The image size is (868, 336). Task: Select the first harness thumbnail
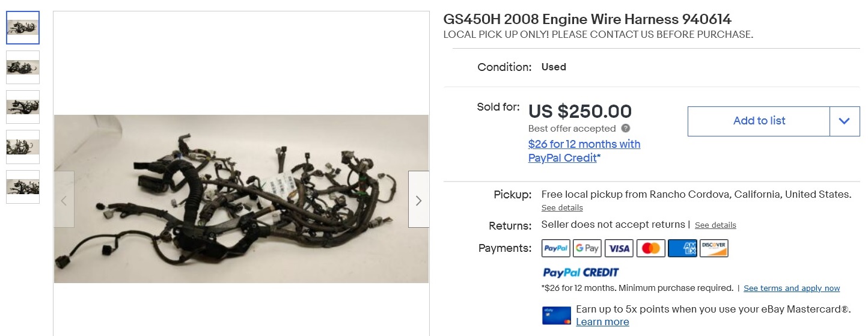[x=23, y=28]
